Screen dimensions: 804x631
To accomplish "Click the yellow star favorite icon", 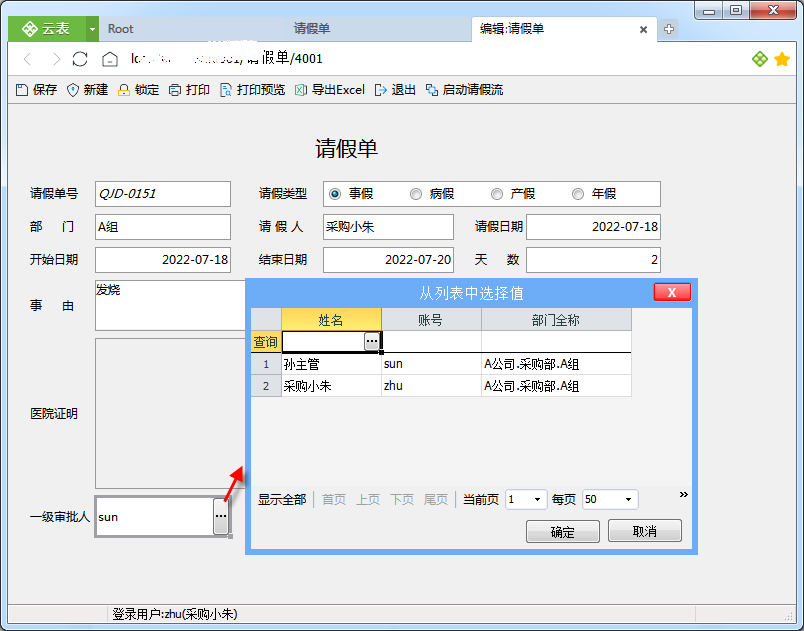I will pos(782,59).
